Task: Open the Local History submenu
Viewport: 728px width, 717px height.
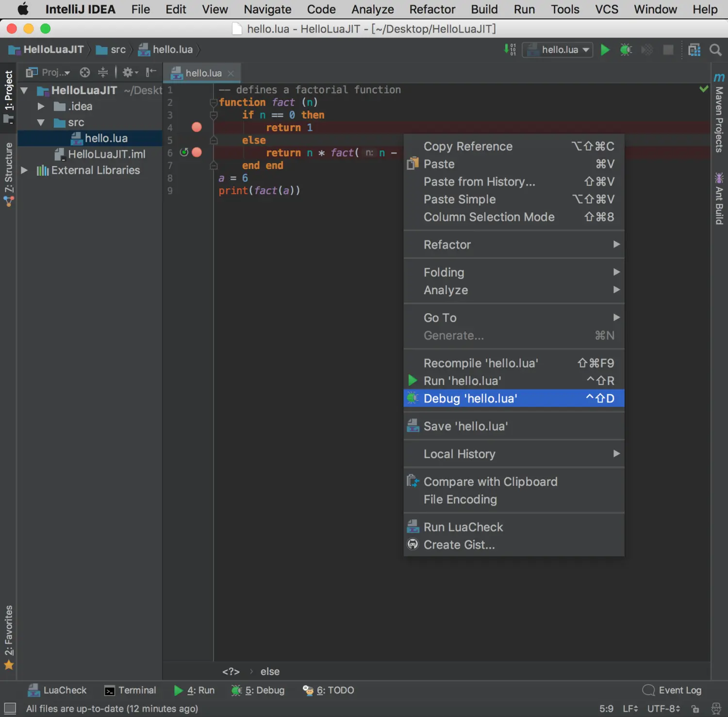Action: (x=514, y=454)
